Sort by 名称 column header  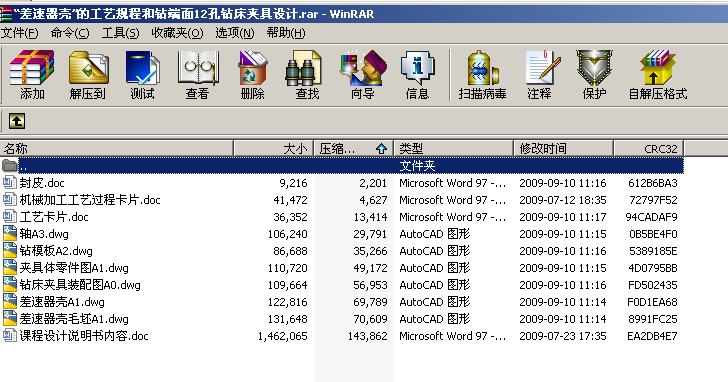pos(116,149)
